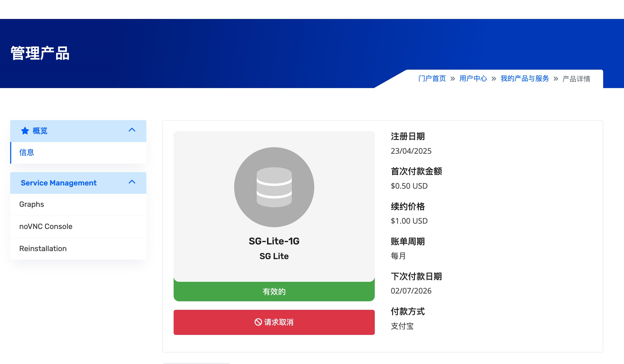Go to 门户首页 breadcrumb link
Viewport: 624px width, 364px height.
(x=432, y=78)
